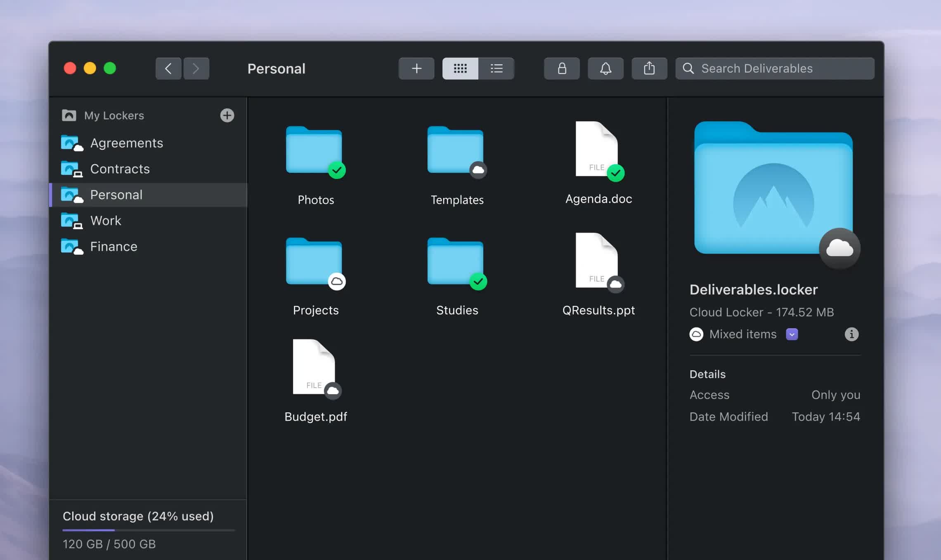Open the Finance locker in sidebar
The height and width of the screenshot is (560, 941).
tap(113, 247)
